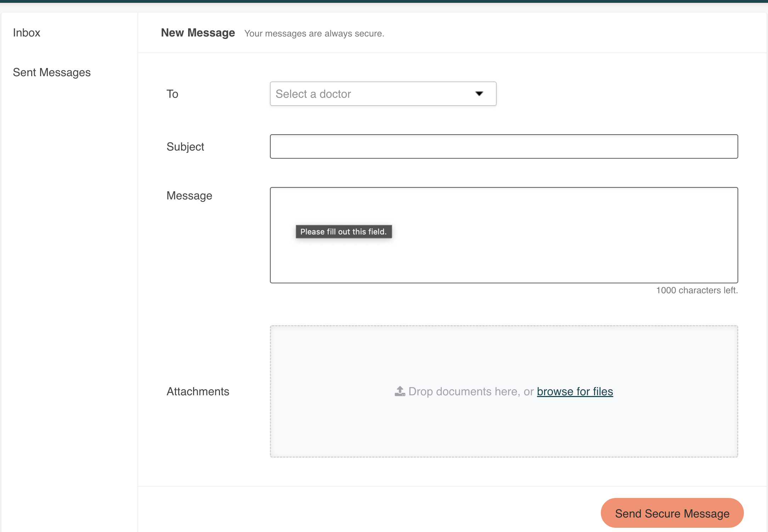Open the Inbox folder
This screenshot has height=532, width=768.
[x=27, y=33]
